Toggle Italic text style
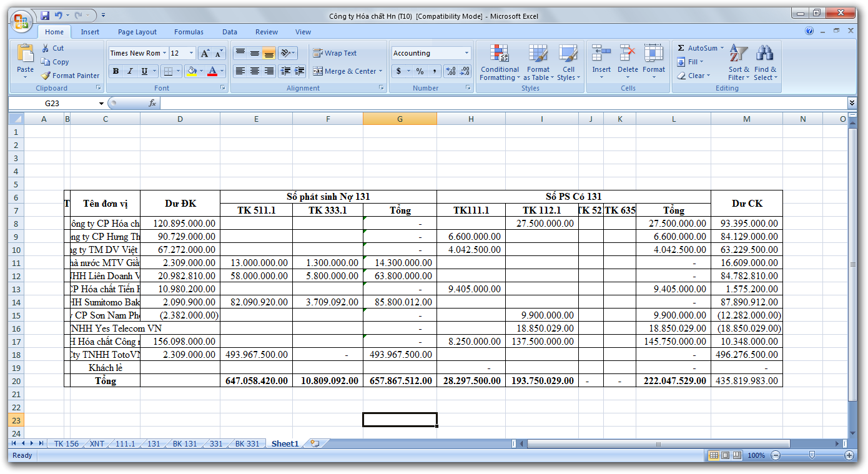 (x=130, y=71)
